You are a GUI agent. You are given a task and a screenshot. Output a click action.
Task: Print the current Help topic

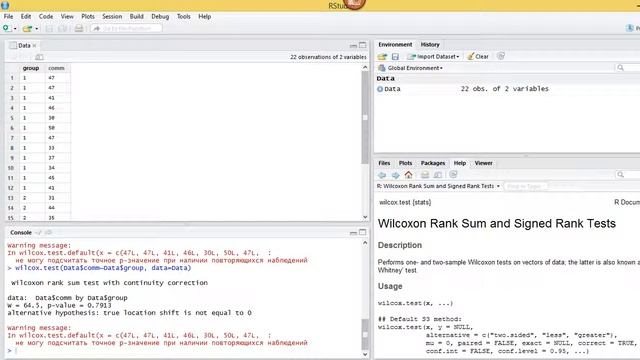425,175
